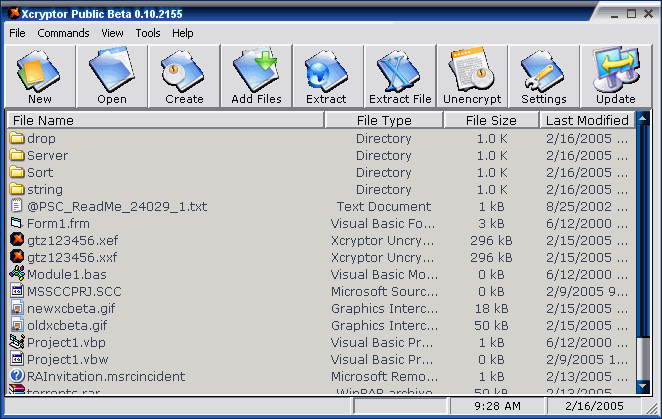
Task: Click the 3 kB size of Form1.frm
Action: click(491, 223)
